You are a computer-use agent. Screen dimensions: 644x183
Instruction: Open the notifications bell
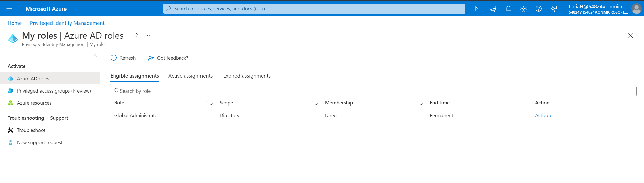[x=508, y=9]
